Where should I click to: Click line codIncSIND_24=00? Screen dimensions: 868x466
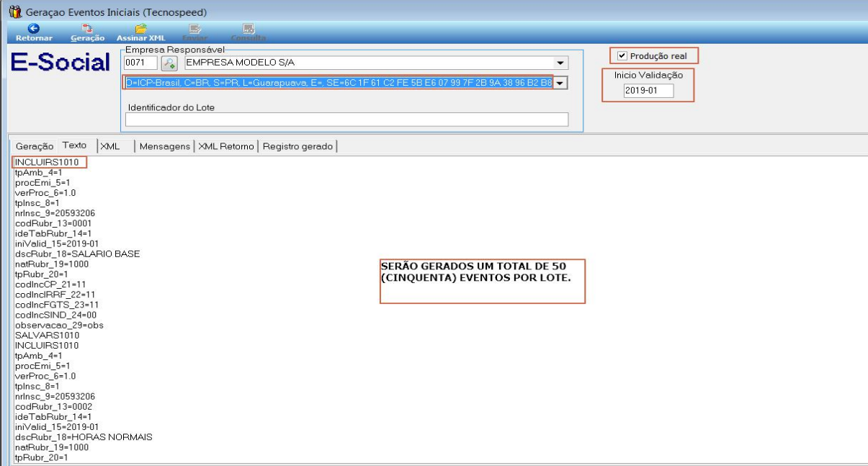(x=55, y=315)
